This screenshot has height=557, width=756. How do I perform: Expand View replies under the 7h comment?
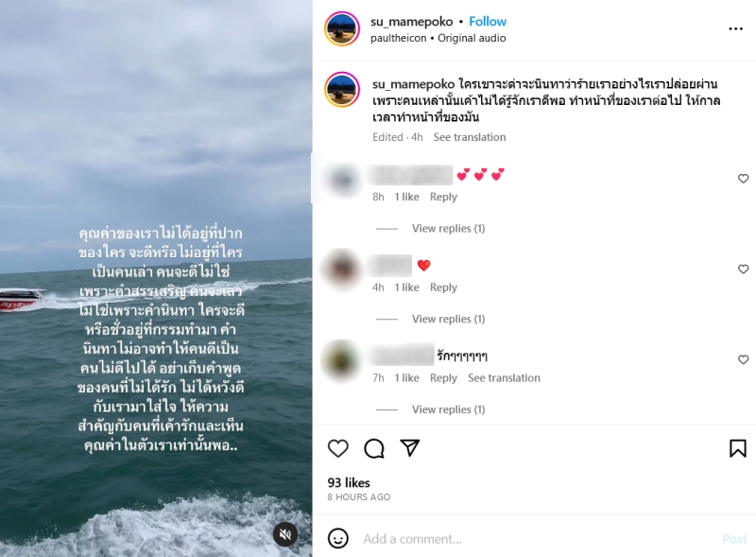448,409
